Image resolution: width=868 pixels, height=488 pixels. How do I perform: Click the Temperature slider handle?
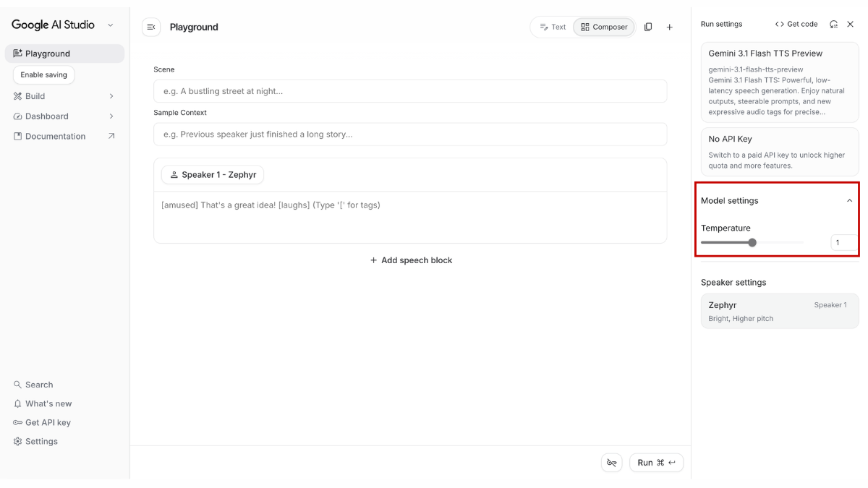pos(752,243)
